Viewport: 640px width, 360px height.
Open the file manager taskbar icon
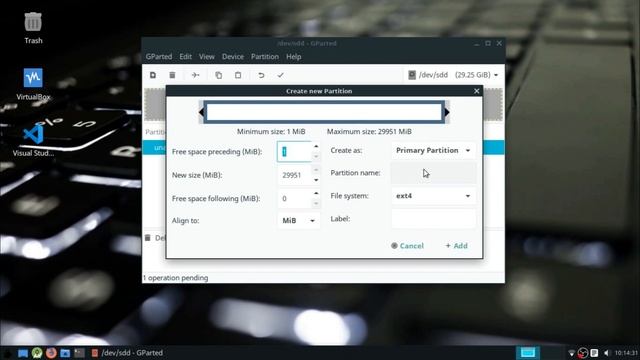[65, 353]
